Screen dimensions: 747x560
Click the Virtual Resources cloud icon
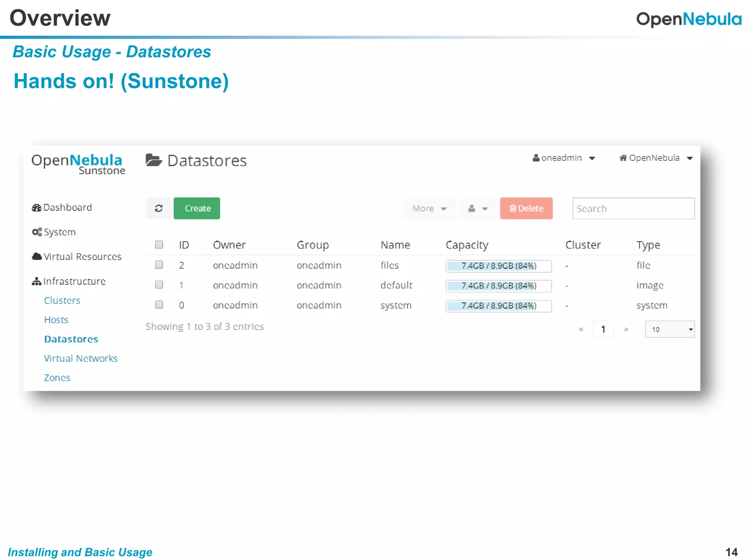(x=37, y=257)
